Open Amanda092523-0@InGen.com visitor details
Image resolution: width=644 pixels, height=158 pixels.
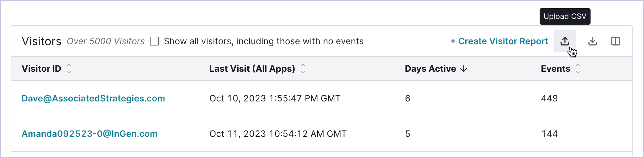coord(90,134)
